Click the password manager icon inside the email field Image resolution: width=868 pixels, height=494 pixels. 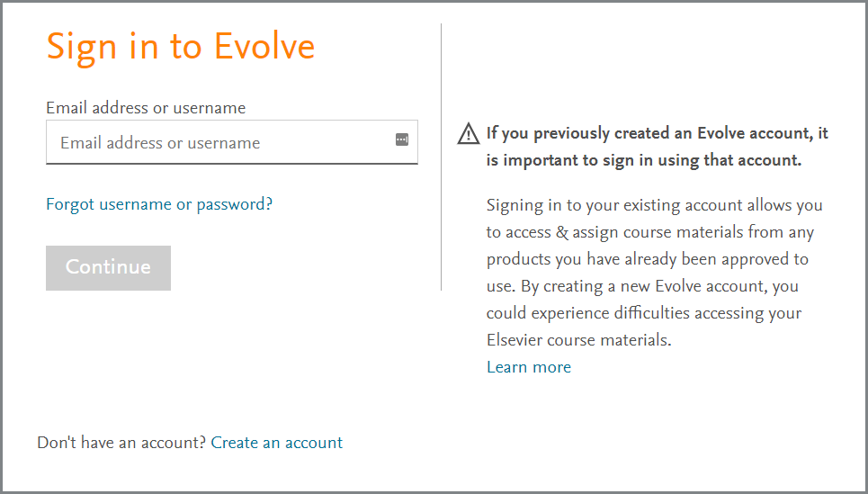[402, 140]
